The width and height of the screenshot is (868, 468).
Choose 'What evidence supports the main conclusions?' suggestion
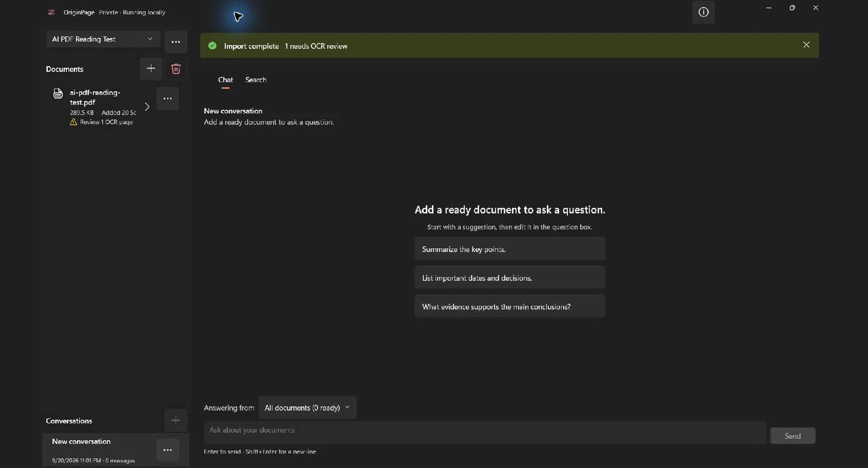tap(510, 306)
